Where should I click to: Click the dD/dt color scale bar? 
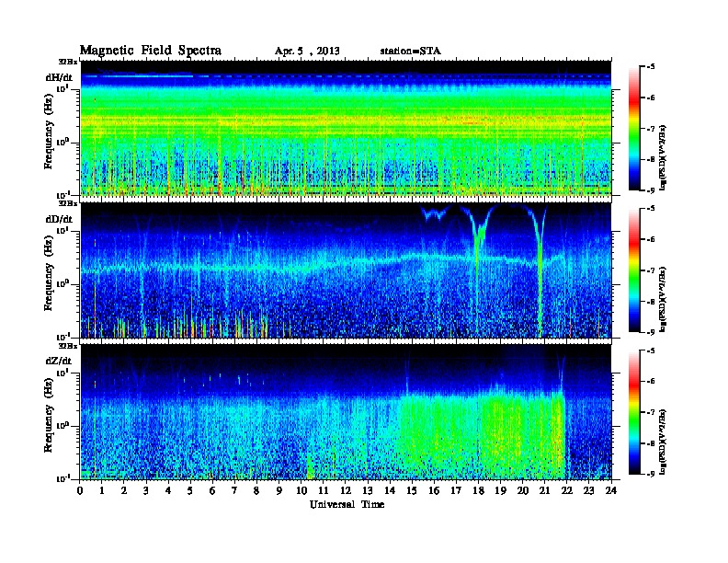[634, 270]
